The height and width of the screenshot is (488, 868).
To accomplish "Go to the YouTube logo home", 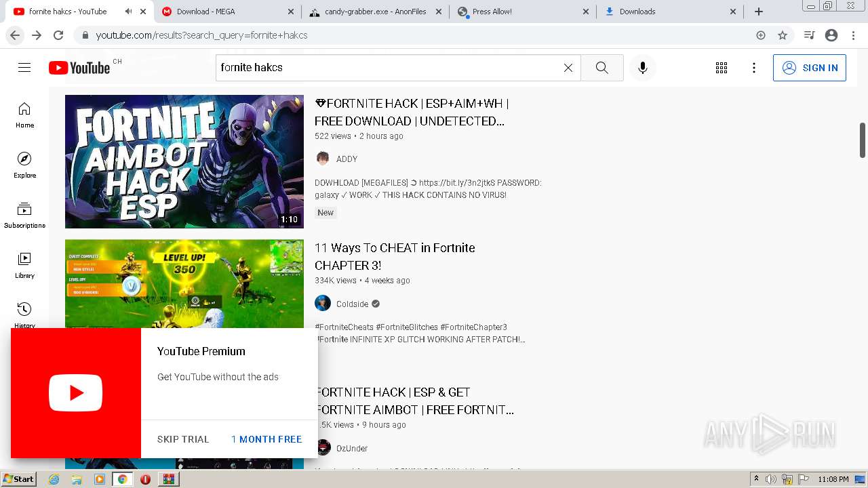I will point(79,68).
